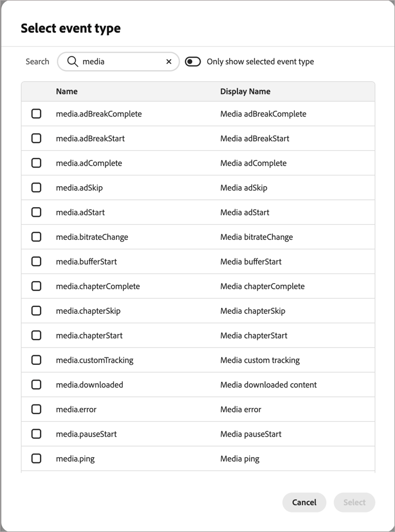Click the magnifying glass search icon
Viewport: 395px width, 532px height.
click(x=72, y=62)
